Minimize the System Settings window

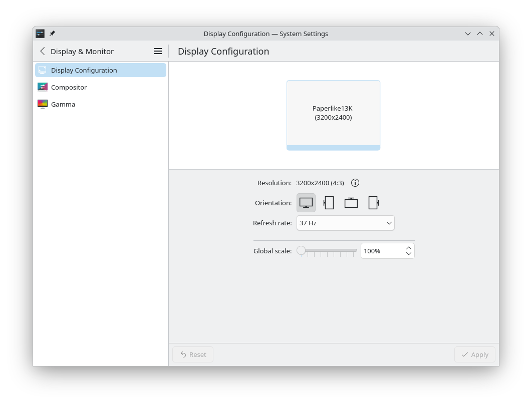[x=467, y=34]
